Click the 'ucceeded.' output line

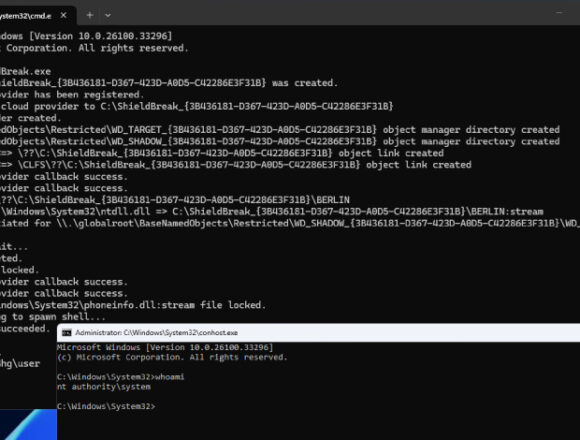[24, 328]
